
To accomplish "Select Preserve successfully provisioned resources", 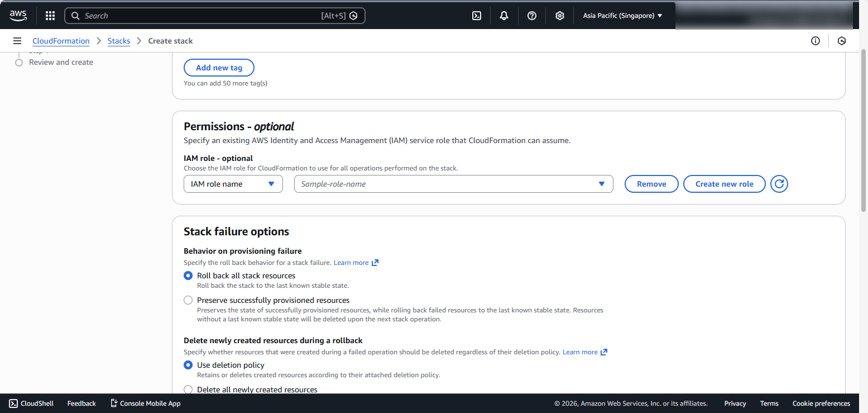I will 188,300.
